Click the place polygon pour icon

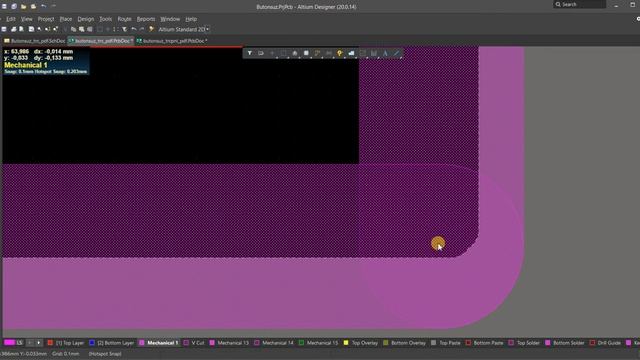click(351, 53)
